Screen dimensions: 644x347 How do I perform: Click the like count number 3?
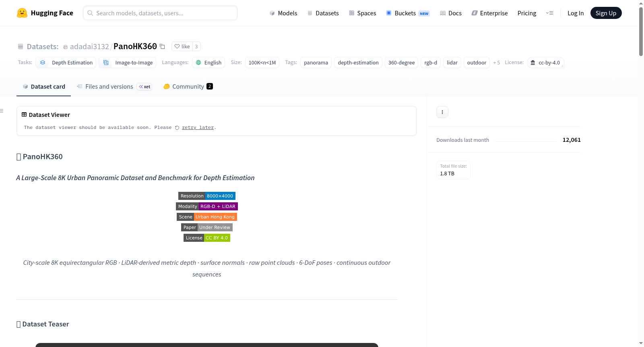[x=196, y=46]
